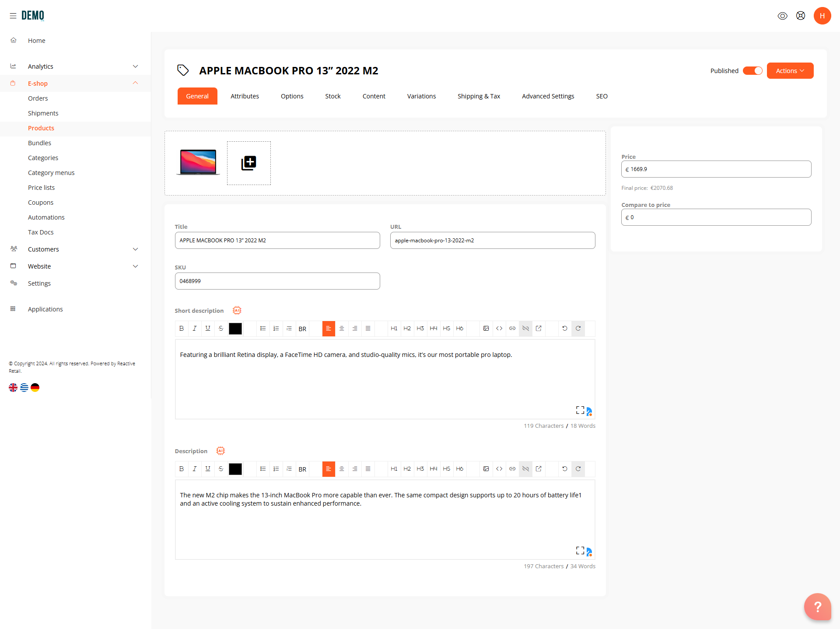Apply H2 heading in Description toolbar
Viewport: 840px width, 629px height.
pos(407,469)
